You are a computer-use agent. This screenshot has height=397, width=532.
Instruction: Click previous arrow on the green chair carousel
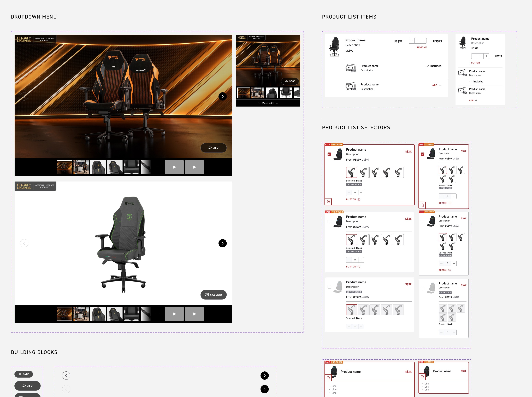click(24, 243)
